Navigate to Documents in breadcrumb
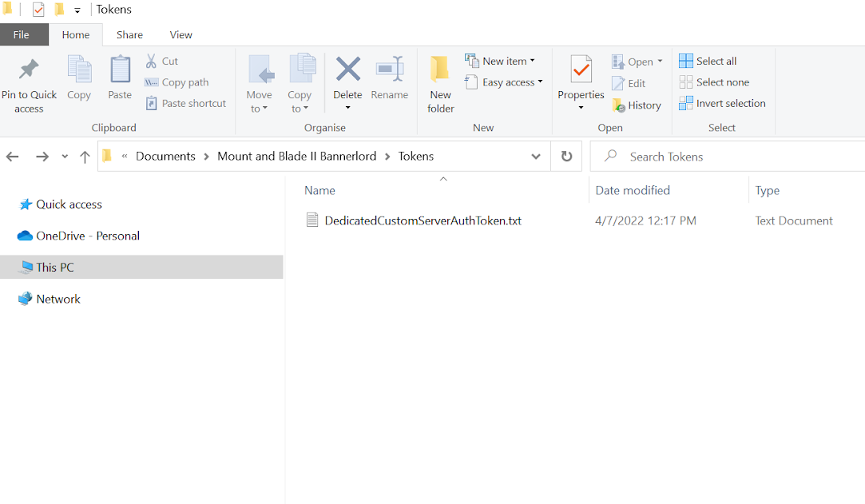The height and width of the screenshot is (504, 865). point(165,156)
